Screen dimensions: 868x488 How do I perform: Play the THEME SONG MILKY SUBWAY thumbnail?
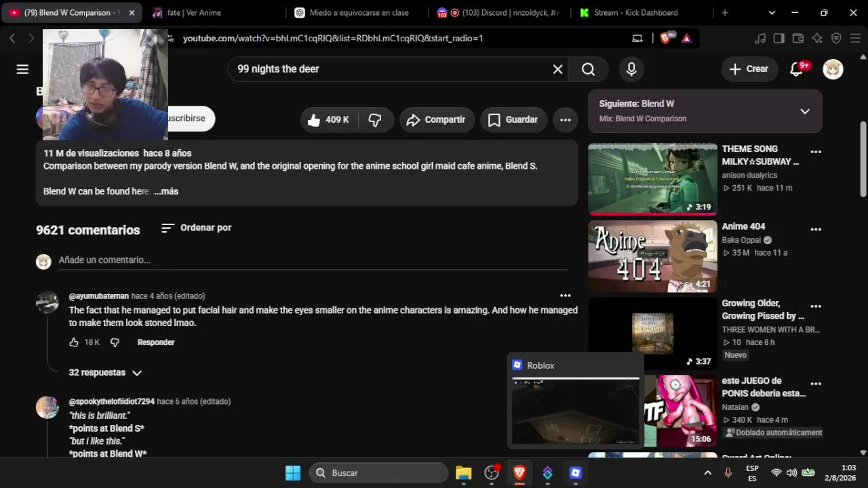click(x=652, y=179)
